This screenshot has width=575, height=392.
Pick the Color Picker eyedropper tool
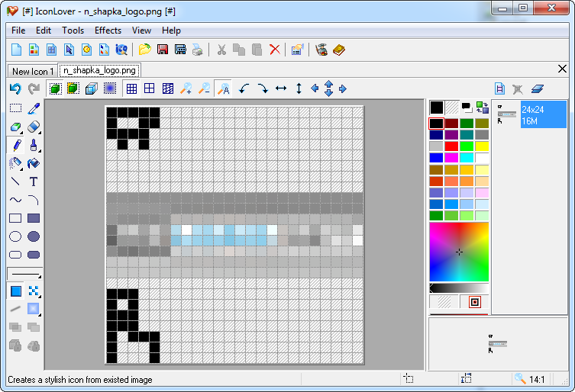[x=34, y=108]
